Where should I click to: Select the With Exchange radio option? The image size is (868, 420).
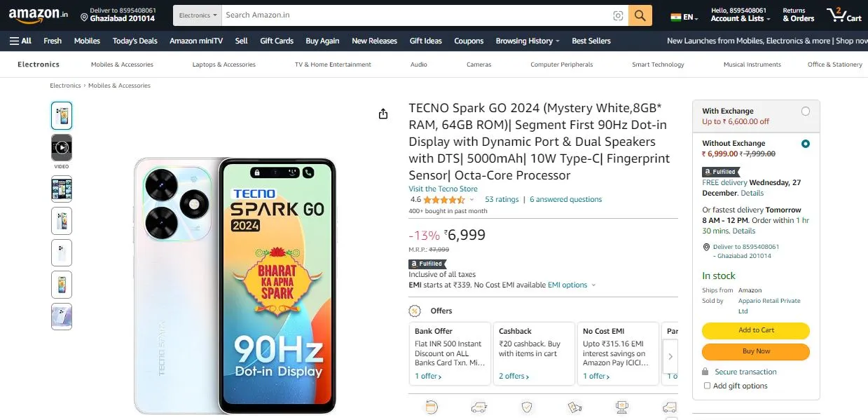tap(806, 111)
